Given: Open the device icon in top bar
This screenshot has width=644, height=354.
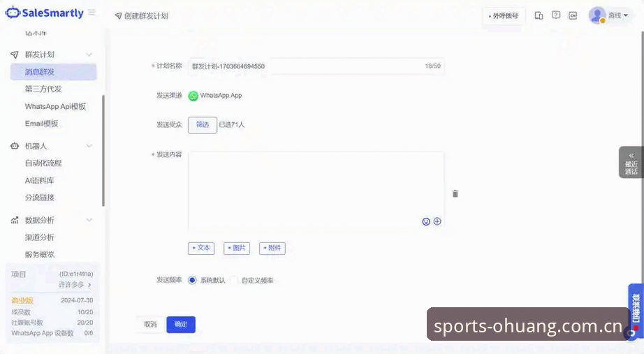Looking at the screenshot, I should (x=539, y=15).
